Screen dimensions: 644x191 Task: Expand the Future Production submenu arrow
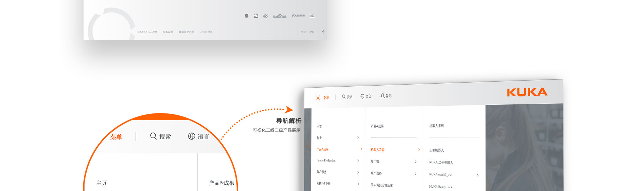click(358, 161)
